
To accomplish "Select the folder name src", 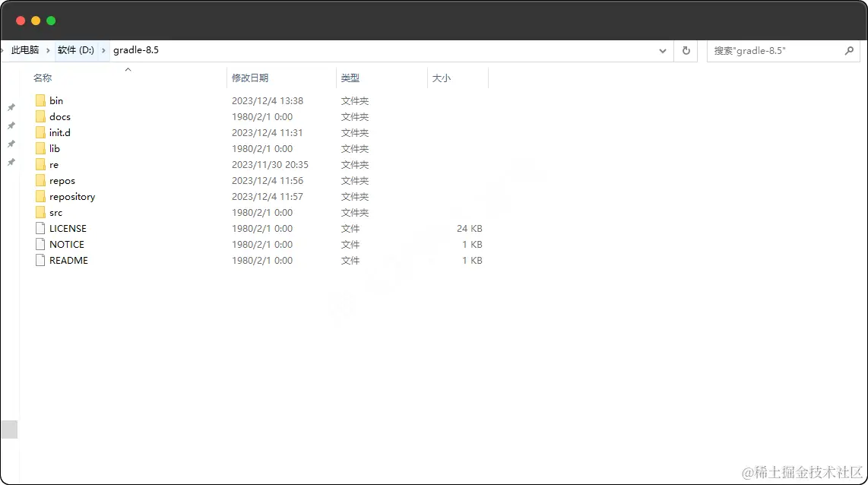I will pyautogui.click(x=56, y=213).
